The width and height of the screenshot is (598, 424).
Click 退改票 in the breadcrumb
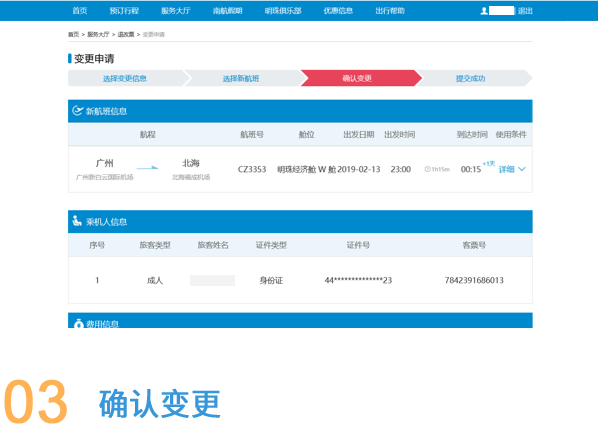pos(126,34)
